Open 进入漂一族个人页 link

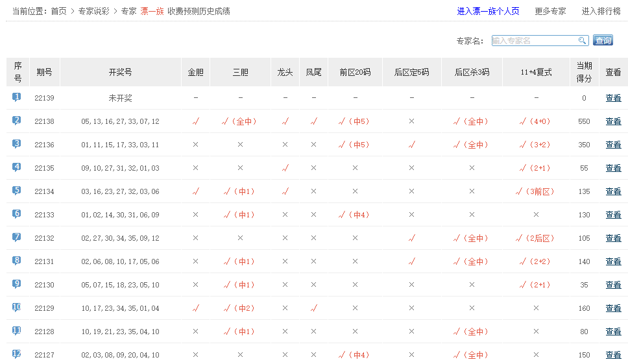pos(488,11)
